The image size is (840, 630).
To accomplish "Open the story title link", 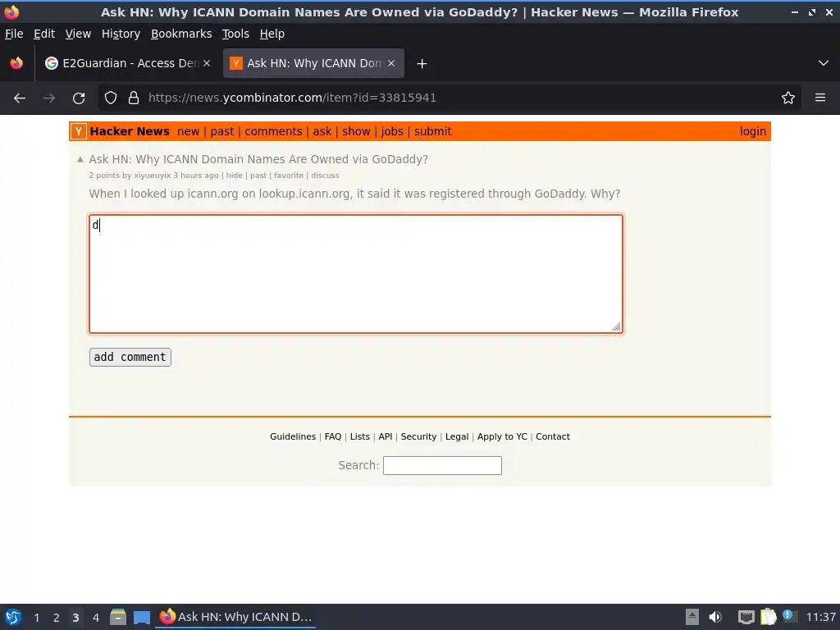I will [258, 159].
